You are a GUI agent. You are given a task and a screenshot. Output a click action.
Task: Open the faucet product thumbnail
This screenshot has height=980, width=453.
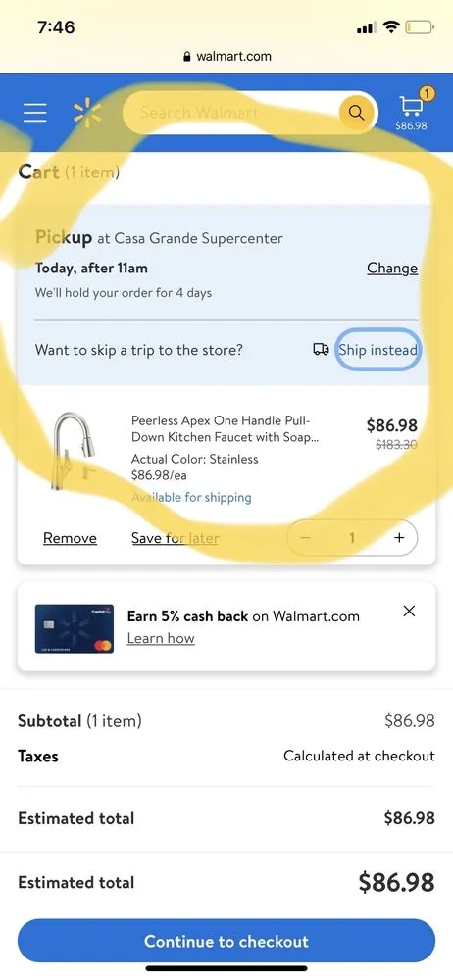pyautogui.click(x=75, y=452)
